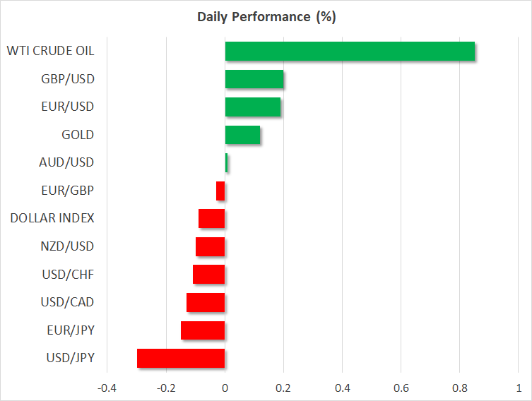Select the NZD/USD red bar
Image resolution: width=532 pixels, height=401 pixels.
[x=211, y=247]
